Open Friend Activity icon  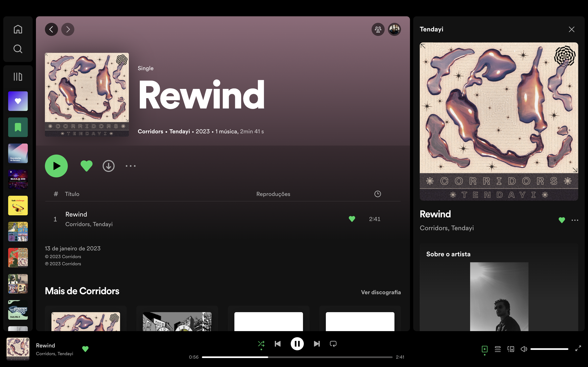[378, 30]
